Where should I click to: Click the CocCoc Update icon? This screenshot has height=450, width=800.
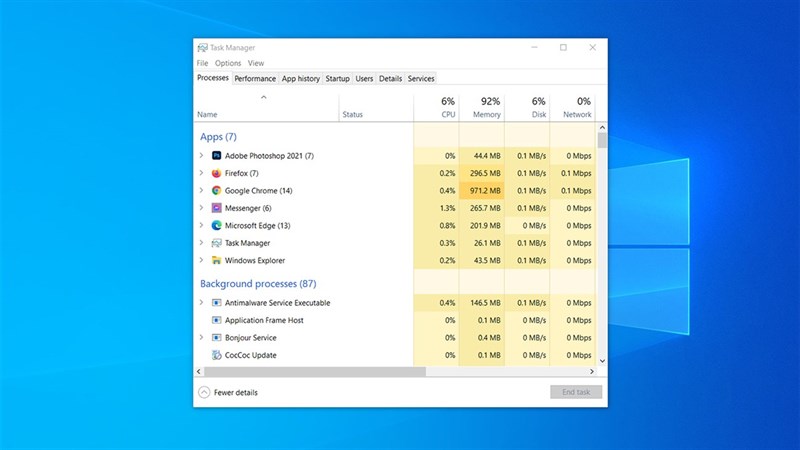pyautogui.click(x=216, y=355)
